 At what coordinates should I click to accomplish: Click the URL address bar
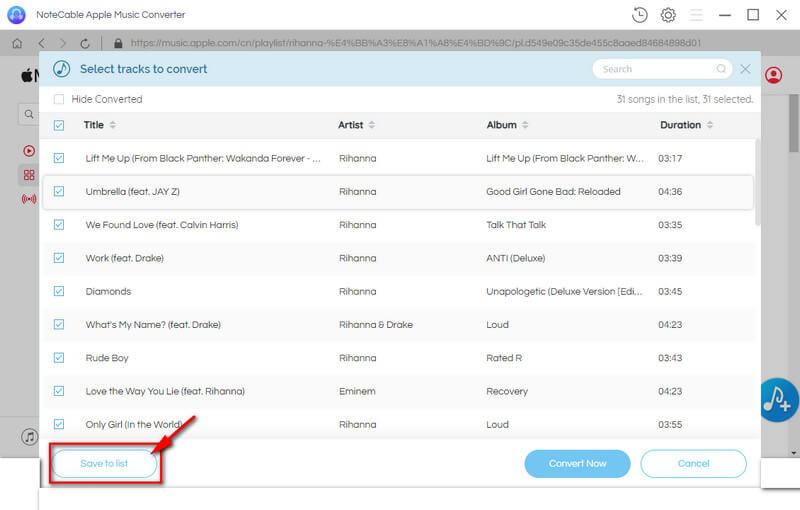pyautogui.click(x=416, y=43)
